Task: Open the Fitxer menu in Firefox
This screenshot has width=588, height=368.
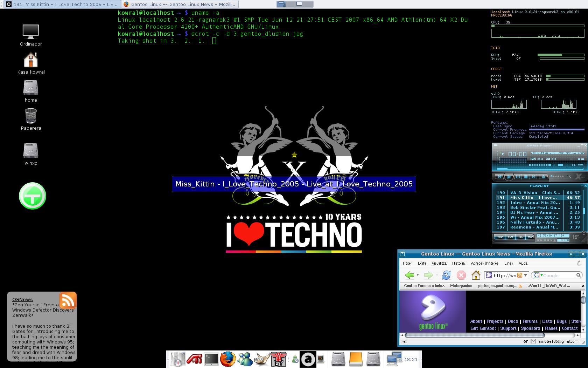Action: point(407,263)
